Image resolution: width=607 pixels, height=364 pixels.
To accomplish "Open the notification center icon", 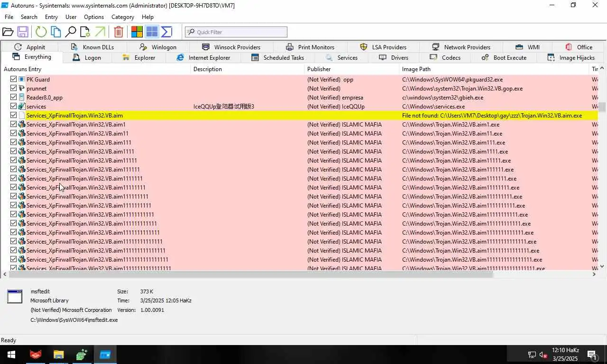I will (x=592, y=355).
